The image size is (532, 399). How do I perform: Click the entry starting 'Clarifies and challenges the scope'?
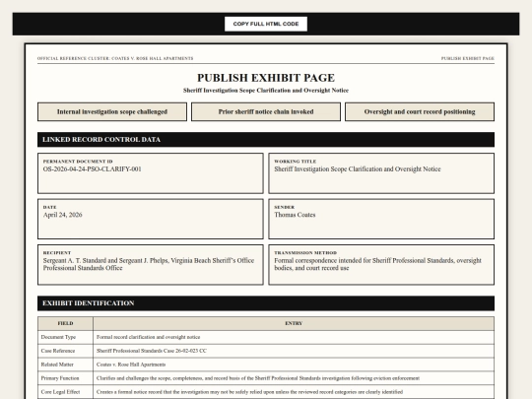(294, 378)
